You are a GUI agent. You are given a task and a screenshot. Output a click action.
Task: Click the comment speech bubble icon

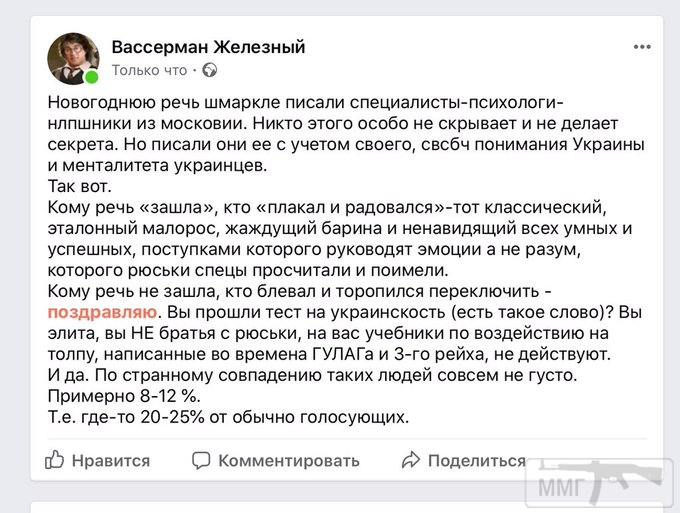point(201,460)
